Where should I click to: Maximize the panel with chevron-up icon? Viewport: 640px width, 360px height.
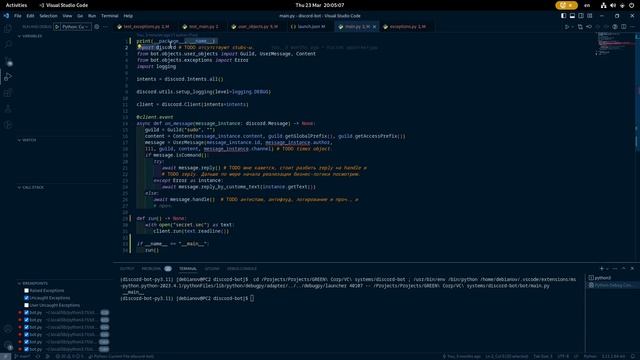624,269
